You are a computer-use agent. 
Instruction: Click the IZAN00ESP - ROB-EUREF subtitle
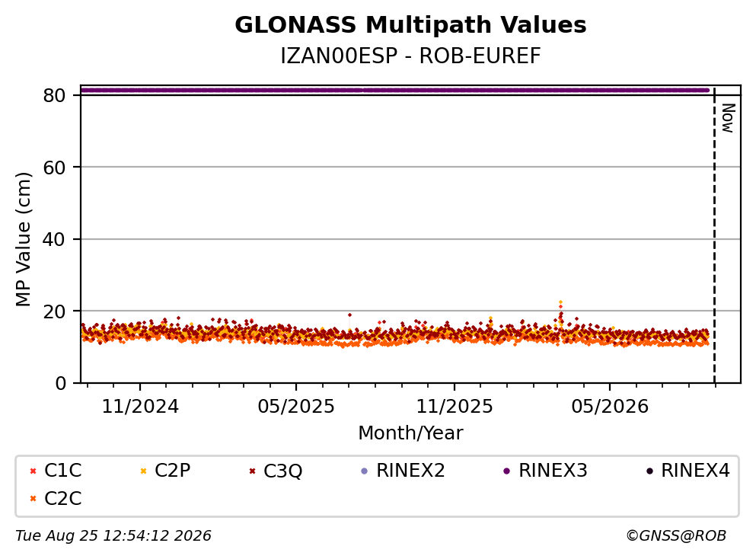click(411, 56)
